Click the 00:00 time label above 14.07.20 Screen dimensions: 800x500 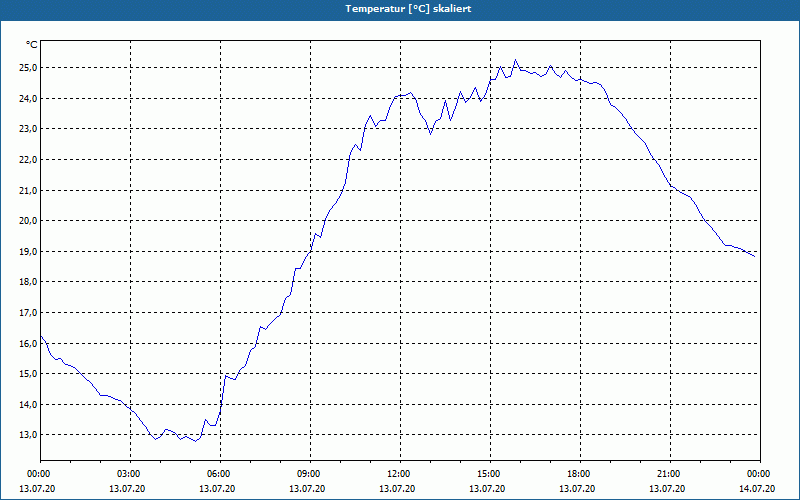pyautogui.click(x=758, y=474)
